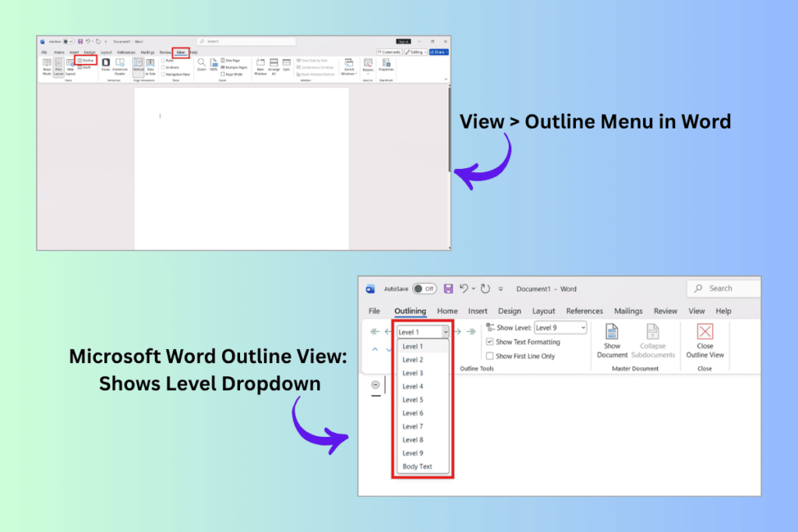Switch to References tab in bottom window
Viewport: 798px width, 532px height.
[584, 311]
